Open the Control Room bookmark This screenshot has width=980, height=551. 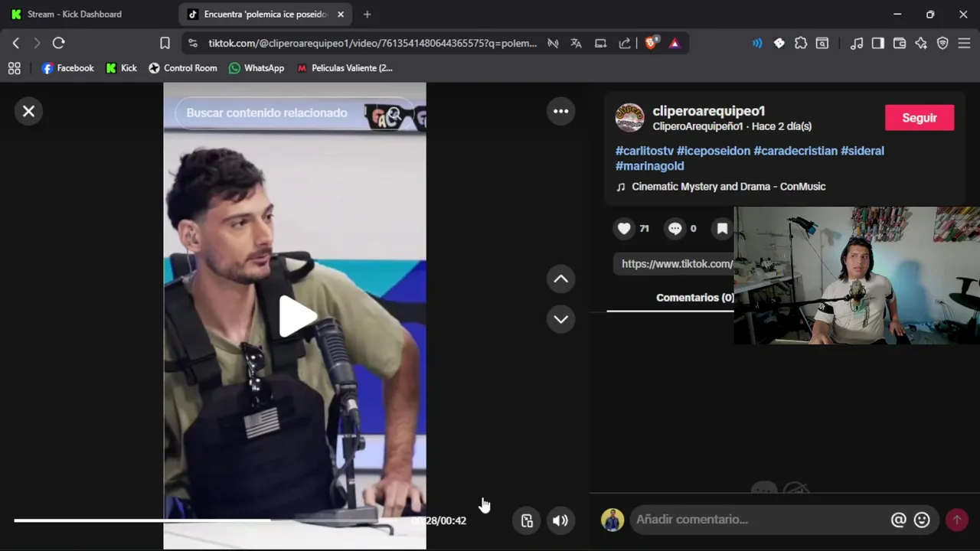[182, 68]
